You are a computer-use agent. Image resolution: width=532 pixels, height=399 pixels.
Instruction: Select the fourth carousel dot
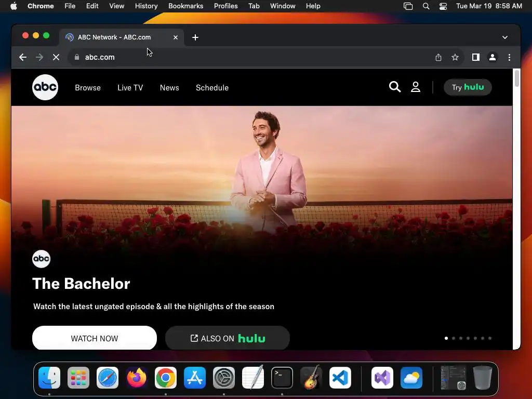[468, 338]
